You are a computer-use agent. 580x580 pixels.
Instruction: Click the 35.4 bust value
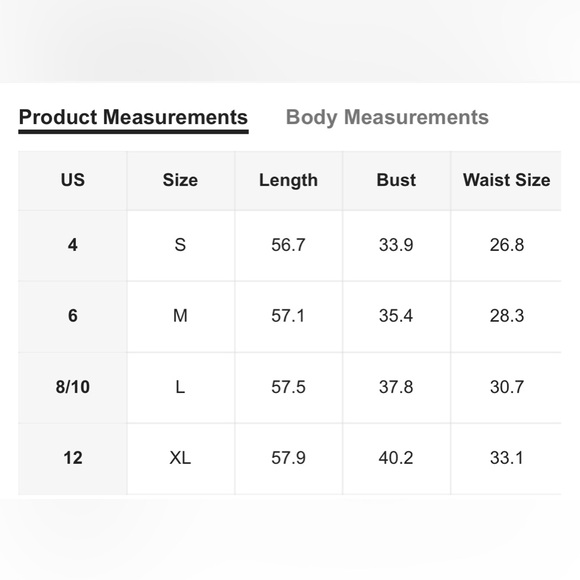(396, 316)
